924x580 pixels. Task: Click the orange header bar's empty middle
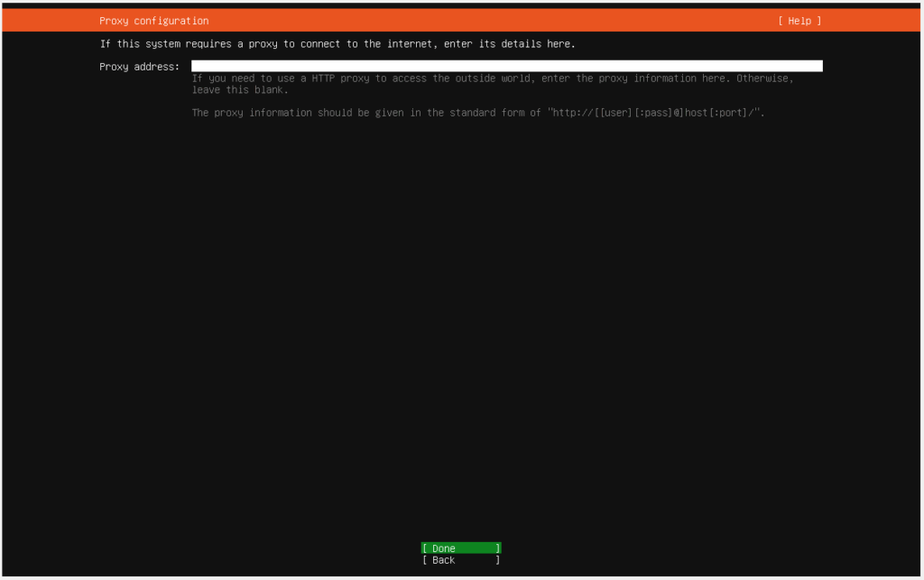tap(487, 21)
